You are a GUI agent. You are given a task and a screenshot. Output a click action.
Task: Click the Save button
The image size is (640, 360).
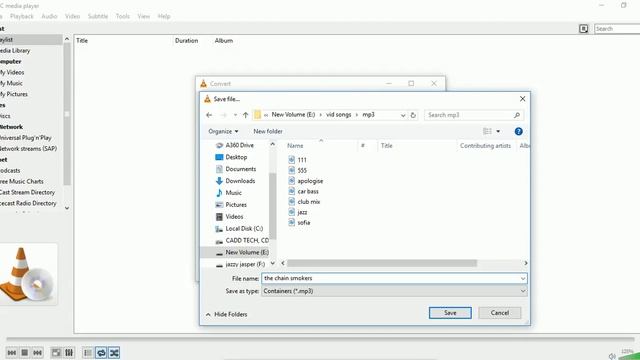coord(450,313)
